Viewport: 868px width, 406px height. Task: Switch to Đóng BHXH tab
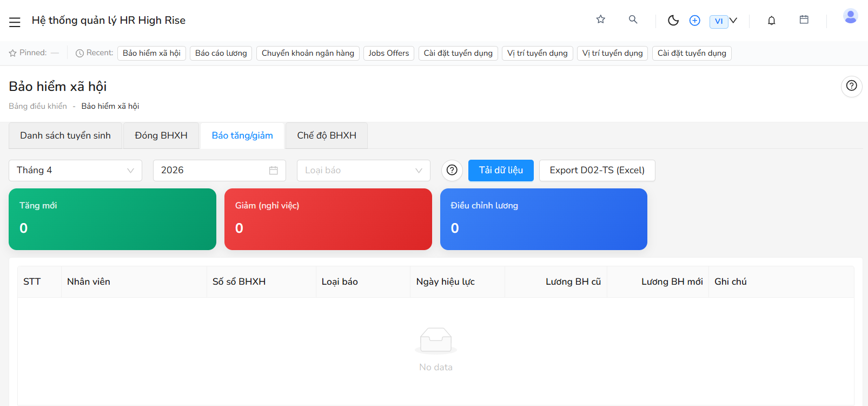tap(161, 135)
